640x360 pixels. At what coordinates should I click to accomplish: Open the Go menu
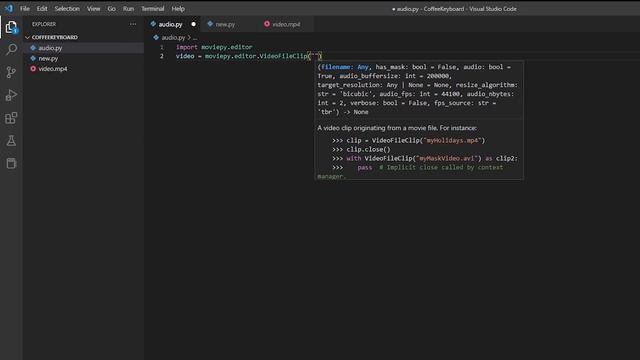pyautogui.click(x=111, y=9)
